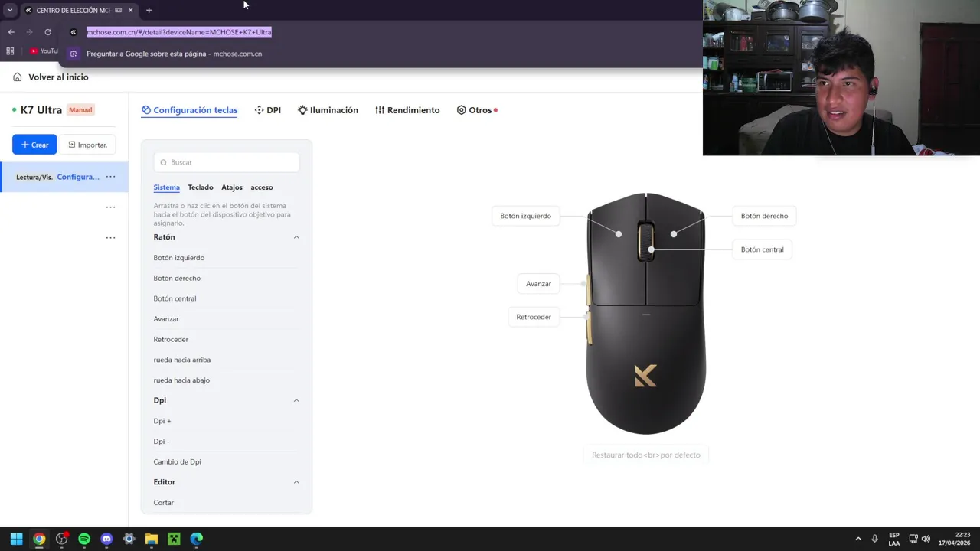This screenshot has height=551, width=980.
Task: Click Botón central label on mouse diagram
Action: click(762, 249)
